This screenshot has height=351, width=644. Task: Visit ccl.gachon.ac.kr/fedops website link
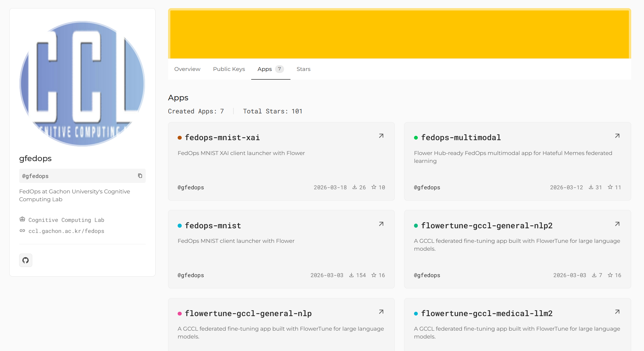coord(66,231)
